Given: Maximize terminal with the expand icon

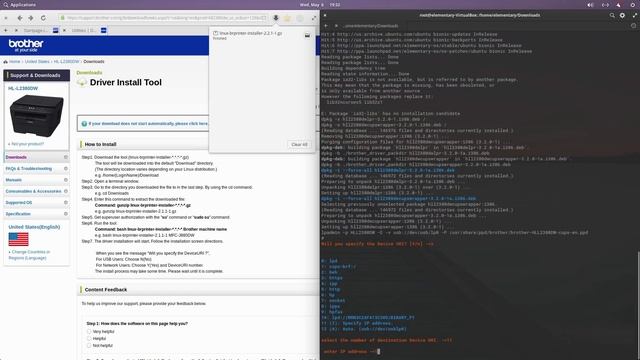Looking at the screenshot, I should pos(634,16).
